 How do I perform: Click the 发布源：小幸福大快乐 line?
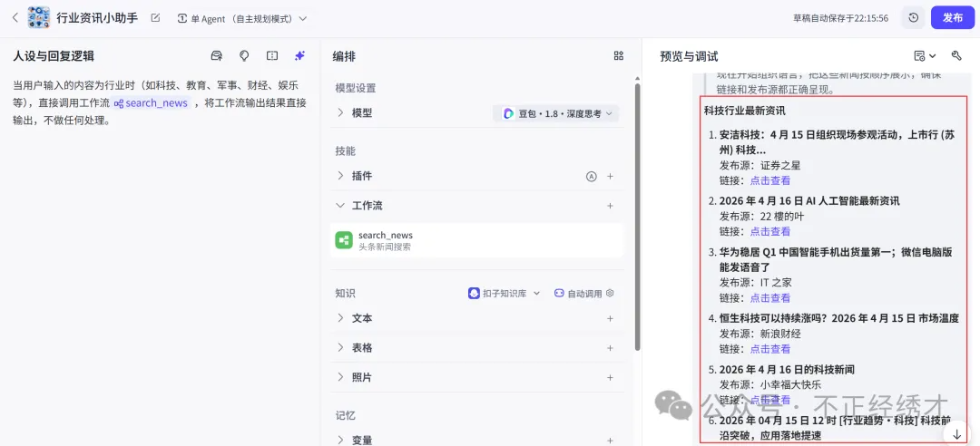[770, 384]
